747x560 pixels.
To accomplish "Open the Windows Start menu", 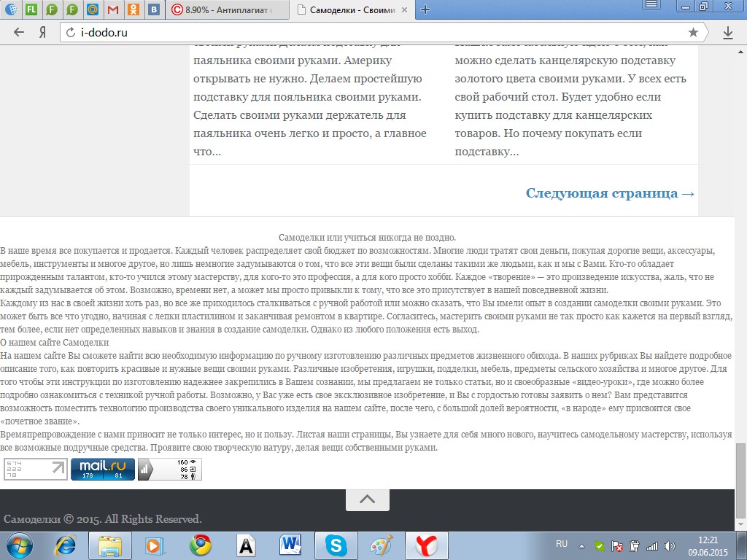I will pos(19,545).
